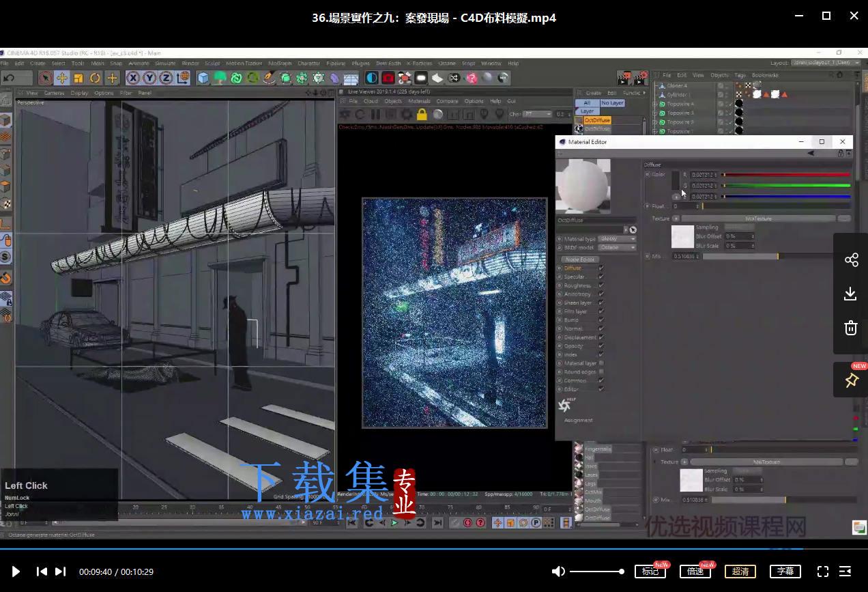
Task: Download the video
Action: point(851,294)
